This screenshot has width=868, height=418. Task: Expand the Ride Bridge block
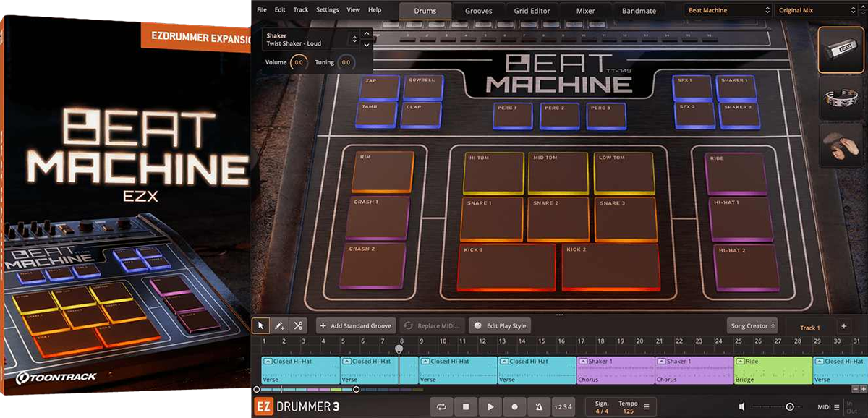click(x=740, y=361)
